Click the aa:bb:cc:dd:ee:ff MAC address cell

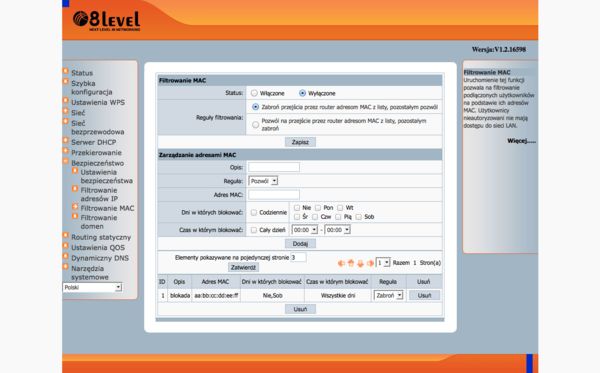pyautogui.click(x=216, y=295)
